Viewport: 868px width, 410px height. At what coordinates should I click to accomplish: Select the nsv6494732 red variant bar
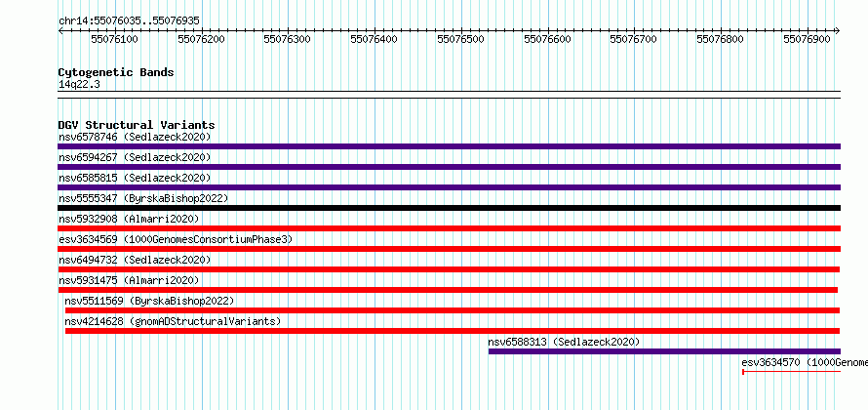449,269
